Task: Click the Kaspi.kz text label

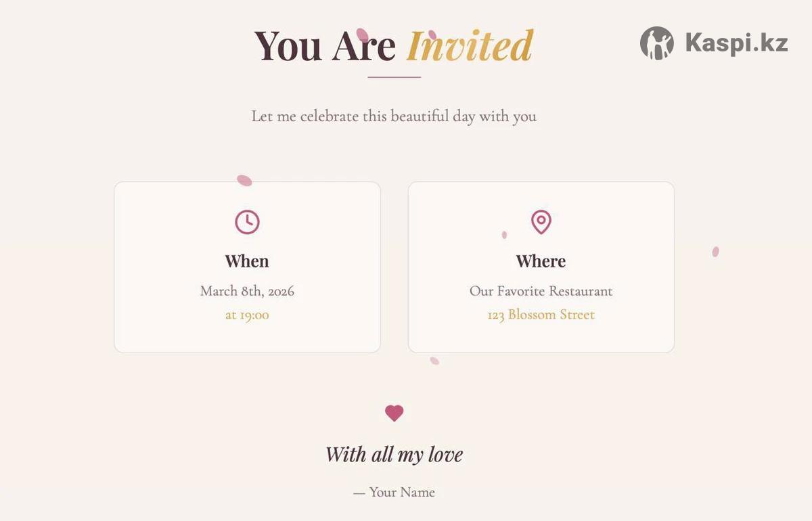Action: click(x=736, y=43)
